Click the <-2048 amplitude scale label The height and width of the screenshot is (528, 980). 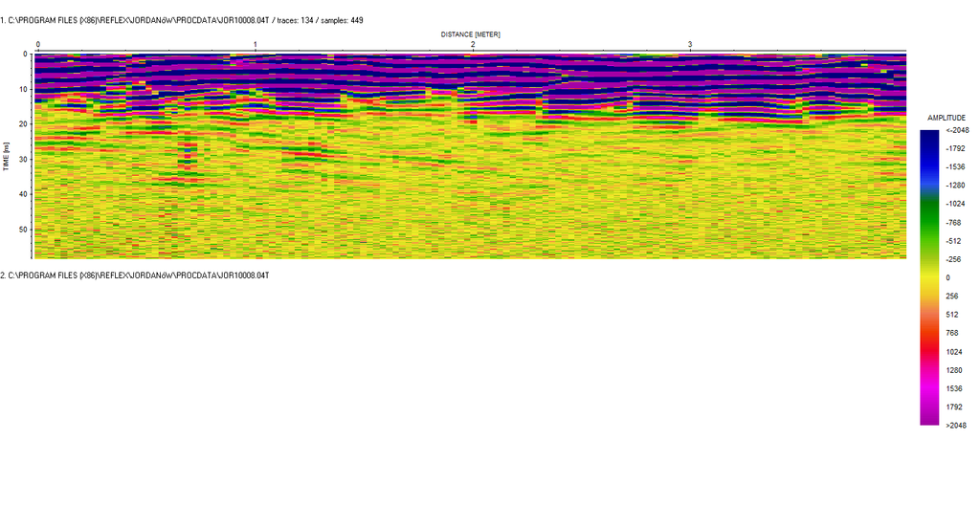[957, 130]
